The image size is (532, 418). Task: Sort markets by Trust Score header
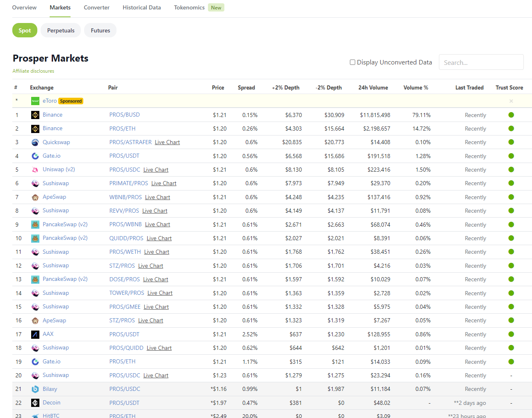[x=509, y=87]
